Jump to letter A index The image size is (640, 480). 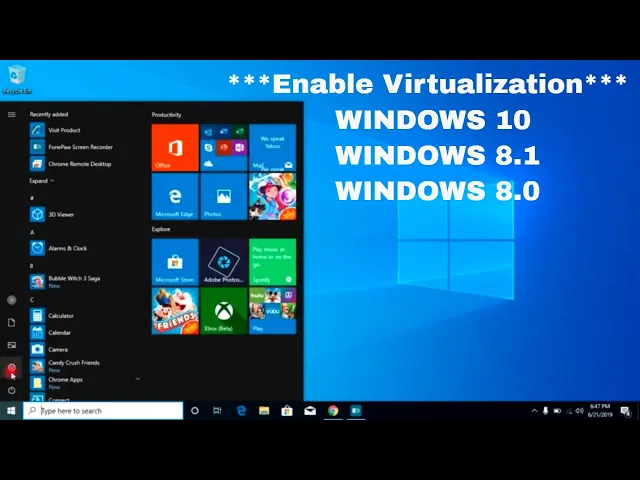32,232
